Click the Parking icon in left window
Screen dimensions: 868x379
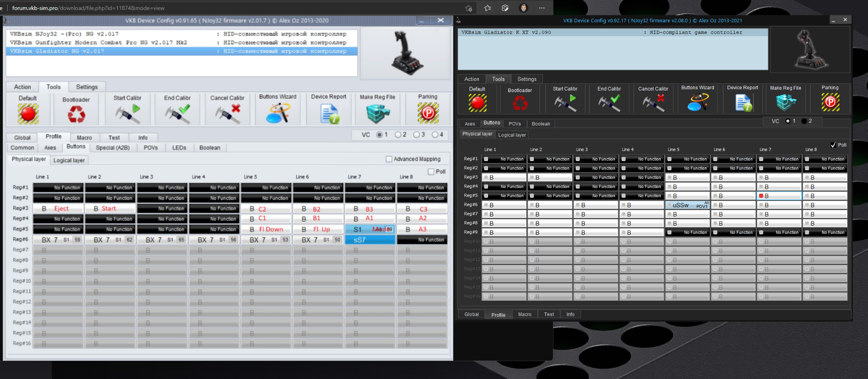click(428, 113)
